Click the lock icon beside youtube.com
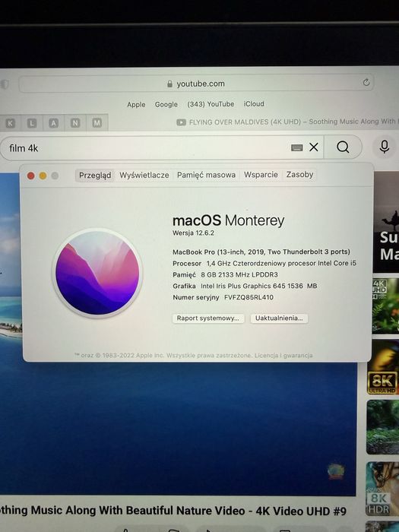Viewport: 399px width, 532px height. [x=169, y=84]
